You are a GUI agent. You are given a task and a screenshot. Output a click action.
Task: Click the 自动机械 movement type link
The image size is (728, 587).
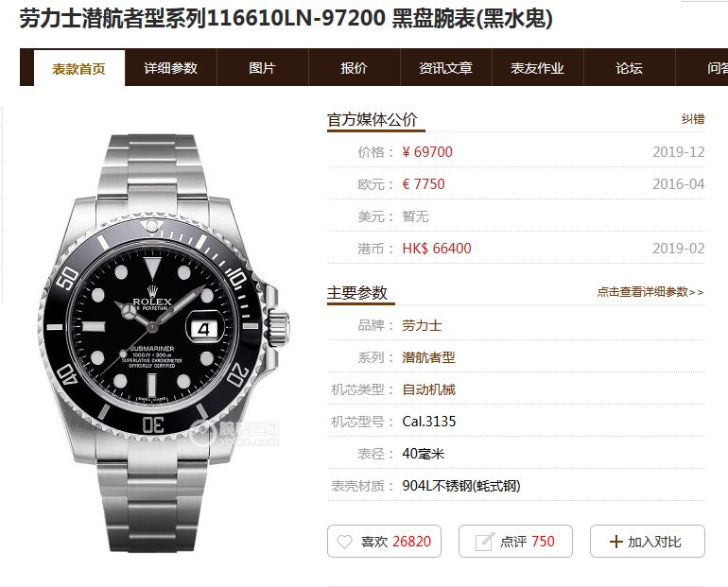click(x=428, y=389)
